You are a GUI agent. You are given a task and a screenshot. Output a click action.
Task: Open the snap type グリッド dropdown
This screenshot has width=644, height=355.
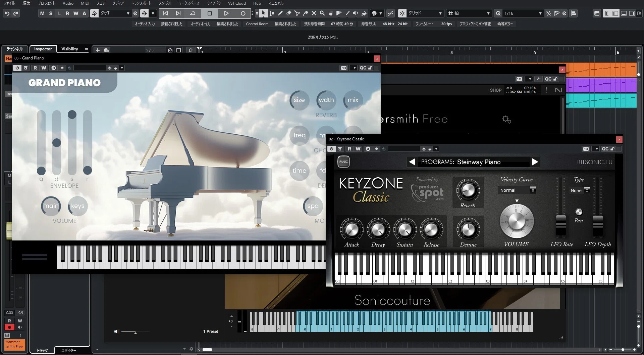425,13
